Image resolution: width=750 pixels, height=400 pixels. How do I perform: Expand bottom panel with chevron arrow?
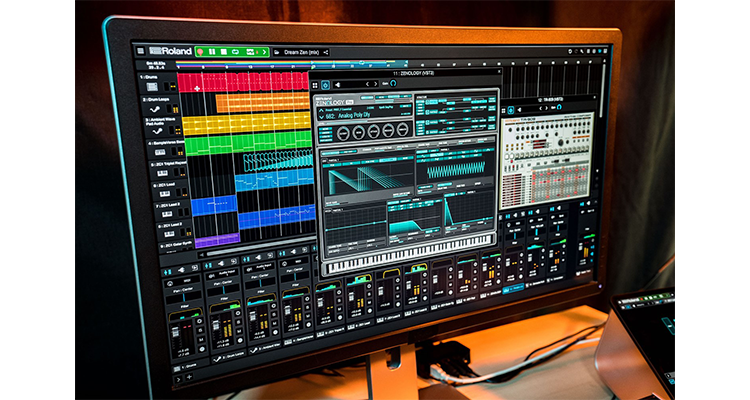coord(178,379)
